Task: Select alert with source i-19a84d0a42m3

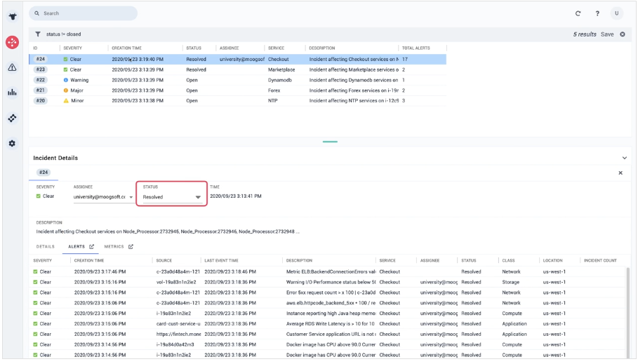Action: point(328,344)
